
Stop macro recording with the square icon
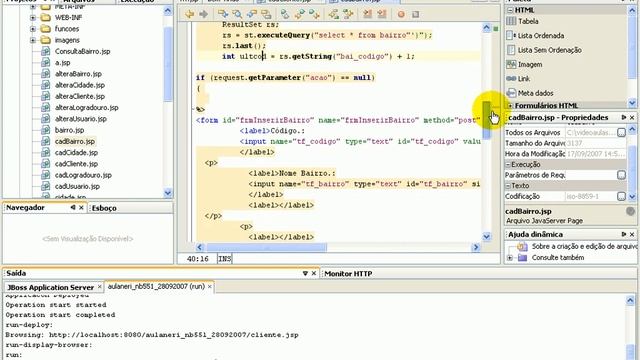tap(416, 14)
